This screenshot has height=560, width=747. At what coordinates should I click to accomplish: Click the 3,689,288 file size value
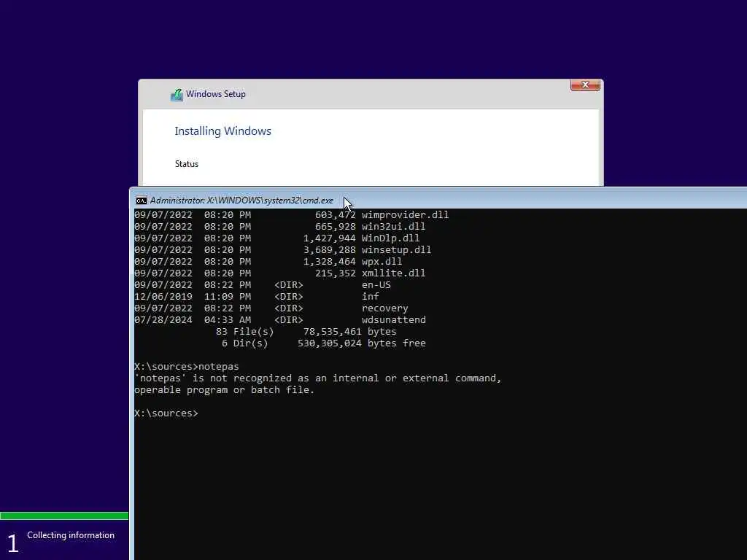[x=330, y=250]
